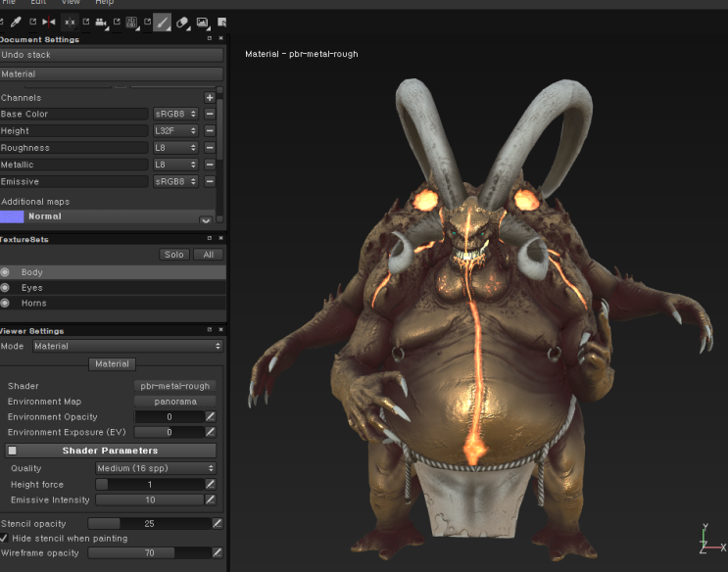
Task: Click the dotted xx symmetry settings icon
Action: [70, 22]
